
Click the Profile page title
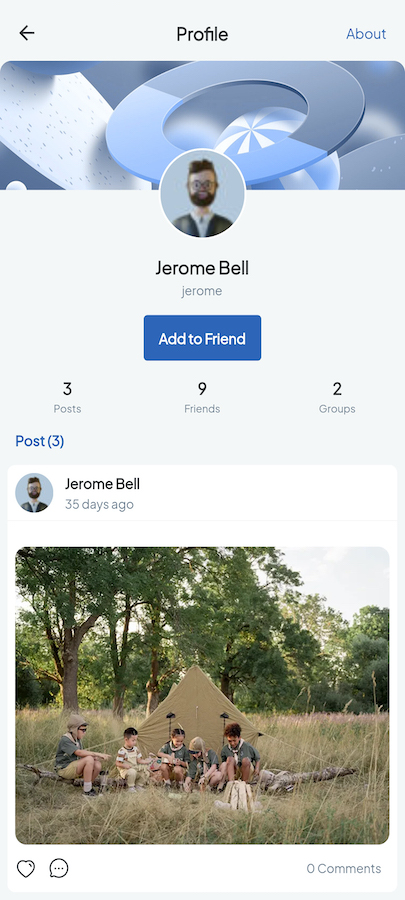(202, 34)
